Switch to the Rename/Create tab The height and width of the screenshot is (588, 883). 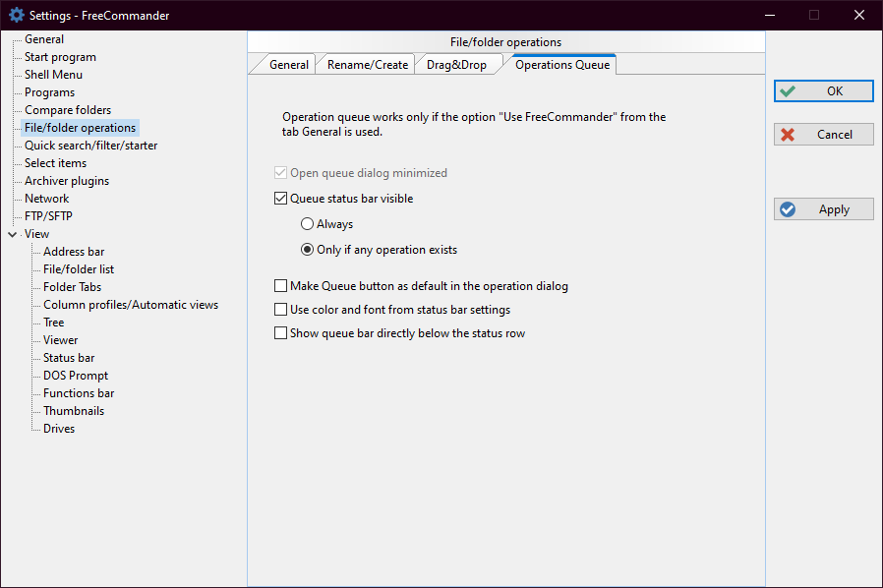point(367,65)
